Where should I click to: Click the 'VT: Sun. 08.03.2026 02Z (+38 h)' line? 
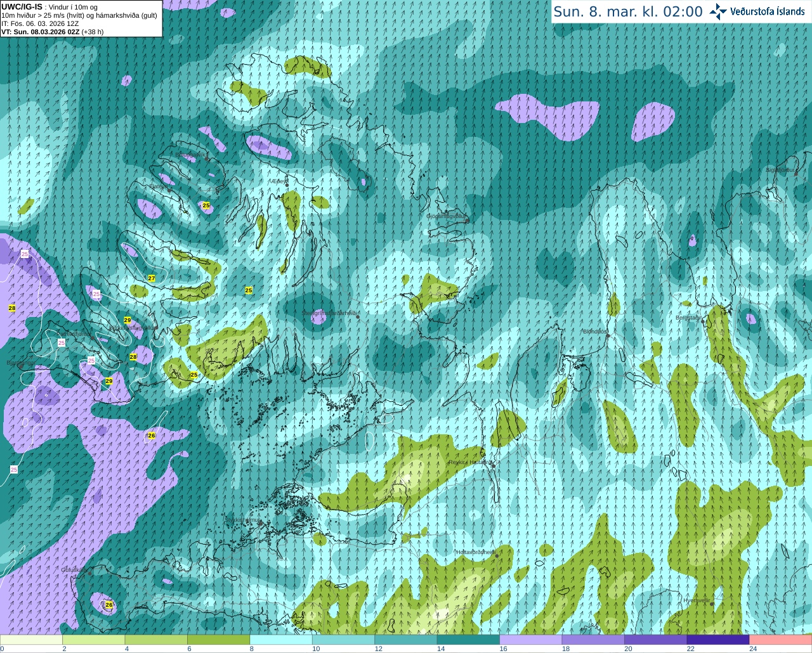point(52,32)
